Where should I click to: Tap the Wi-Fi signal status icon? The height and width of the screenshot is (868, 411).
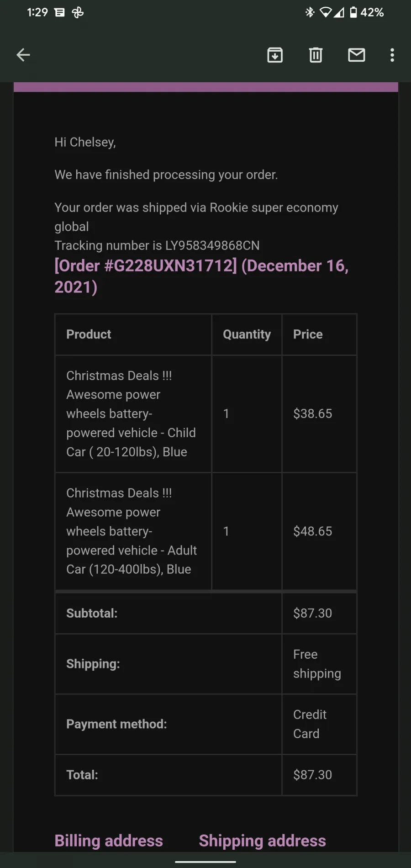pyautogui.click(x=326, y=12)
